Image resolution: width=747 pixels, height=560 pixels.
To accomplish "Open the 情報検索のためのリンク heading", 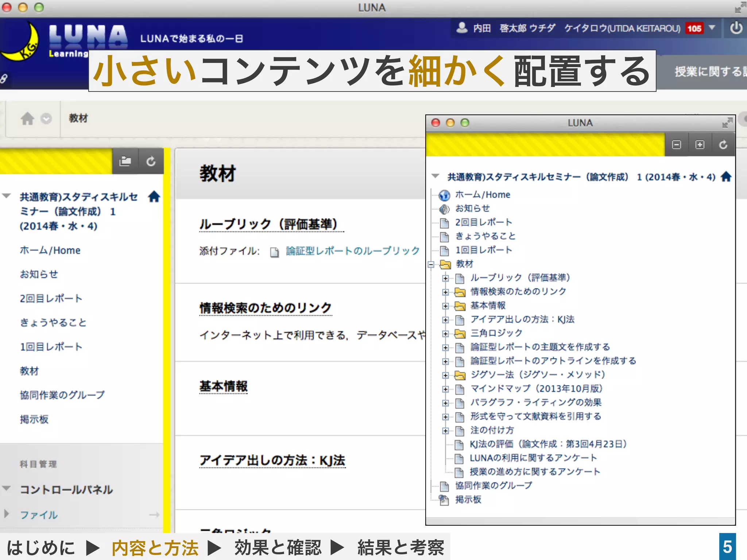I will [x=266, y=308].
